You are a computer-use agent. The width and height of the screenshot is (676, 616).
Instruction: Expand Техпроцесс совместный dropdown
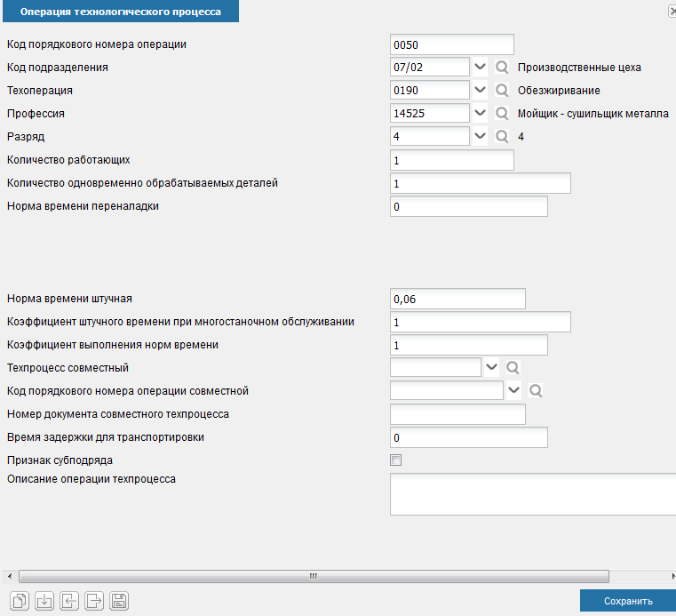[491, 367]
